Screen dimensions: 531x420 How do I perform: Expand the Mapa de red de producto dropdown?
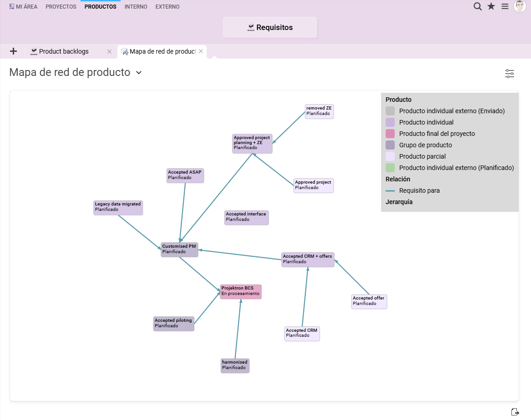[139, 73]
